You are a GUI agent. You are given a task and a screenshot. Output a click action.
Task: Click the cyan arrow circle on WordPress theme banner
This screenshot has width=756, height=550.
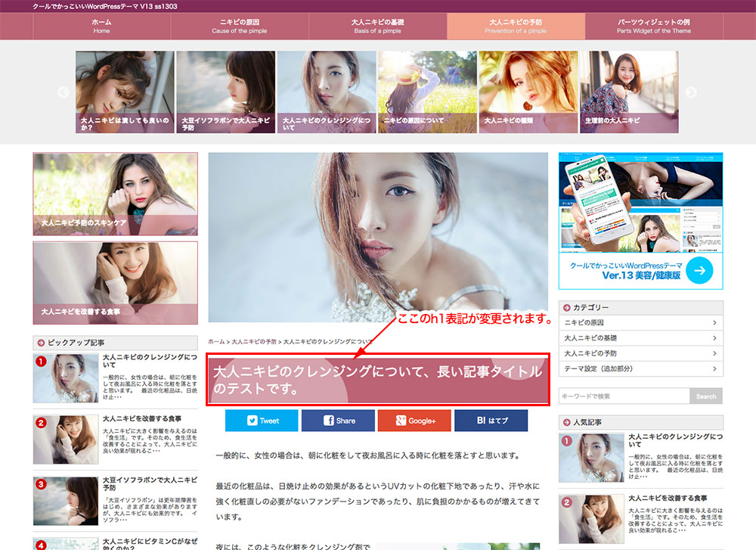point(699,270)
